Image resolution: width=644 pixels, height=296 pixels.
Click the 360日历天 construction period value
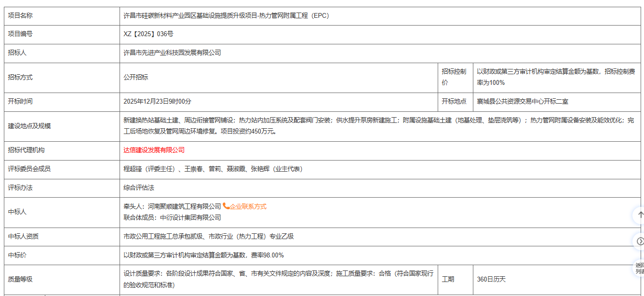point(491,280)
